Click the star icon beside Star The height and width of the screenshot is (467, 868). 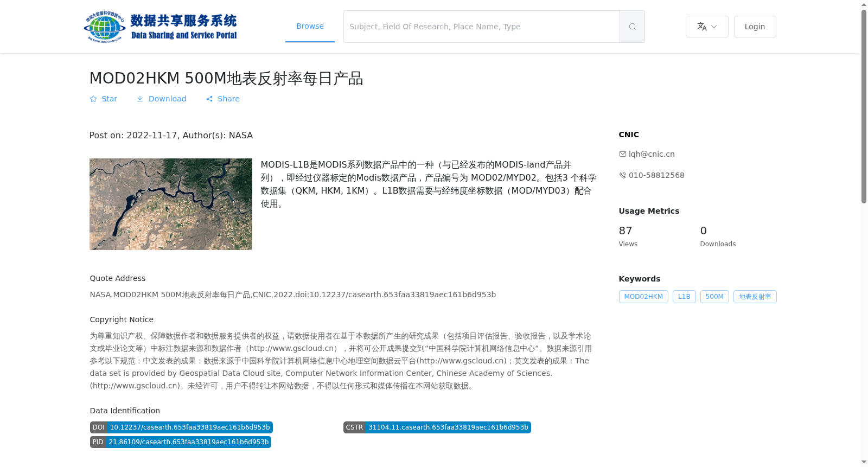[x=93, y=99]
